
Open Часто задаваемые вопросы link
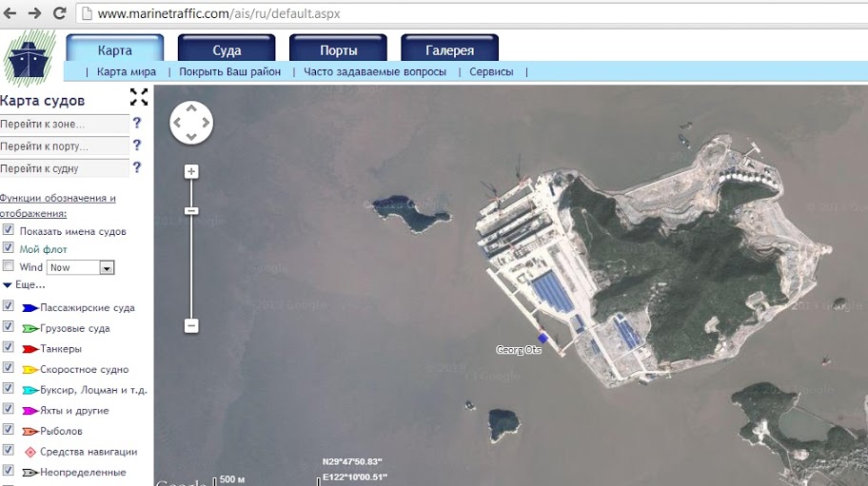click(374, 71)
